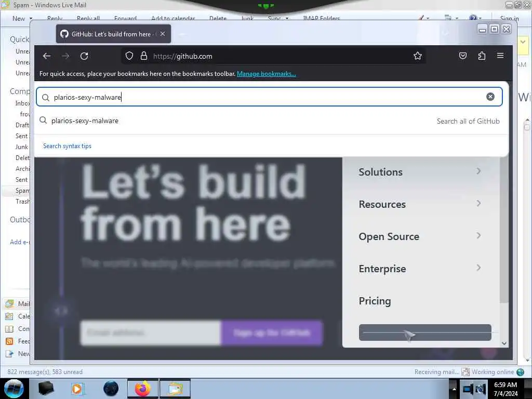Click the browser page vertical scrollbar
Image resolution: width=532 pixels, height=399 pixels.
pos(504,231)
